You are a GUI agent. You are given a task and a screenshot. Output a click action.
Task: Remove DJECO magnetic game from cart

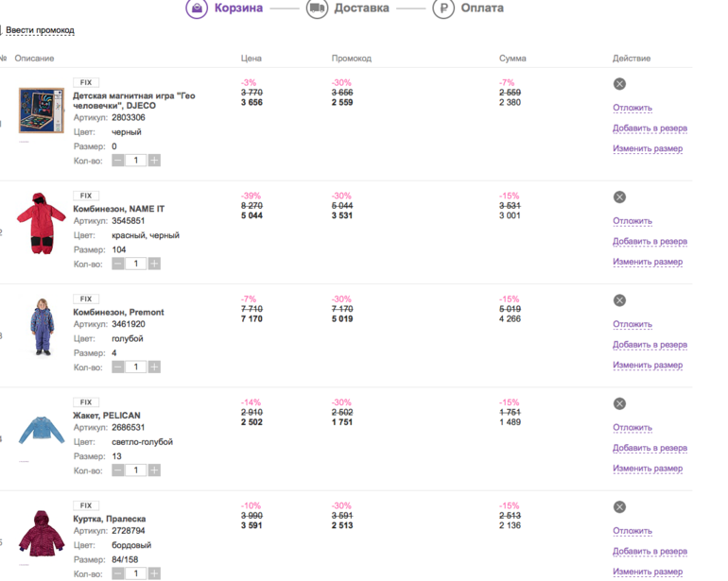pyautogui.click(x=619, y=84)
